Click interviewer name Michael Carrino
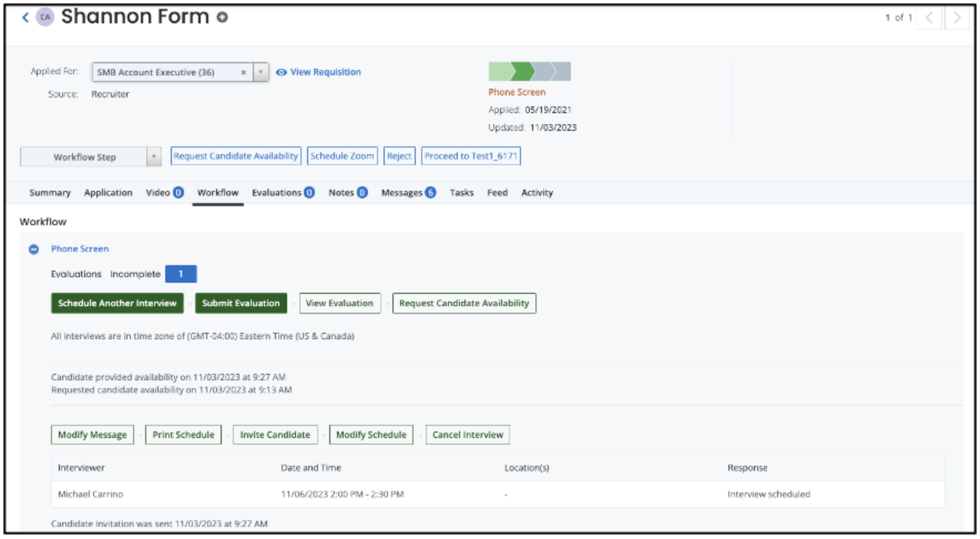Viewport: 980px width, 539px height. pos(90,494)
